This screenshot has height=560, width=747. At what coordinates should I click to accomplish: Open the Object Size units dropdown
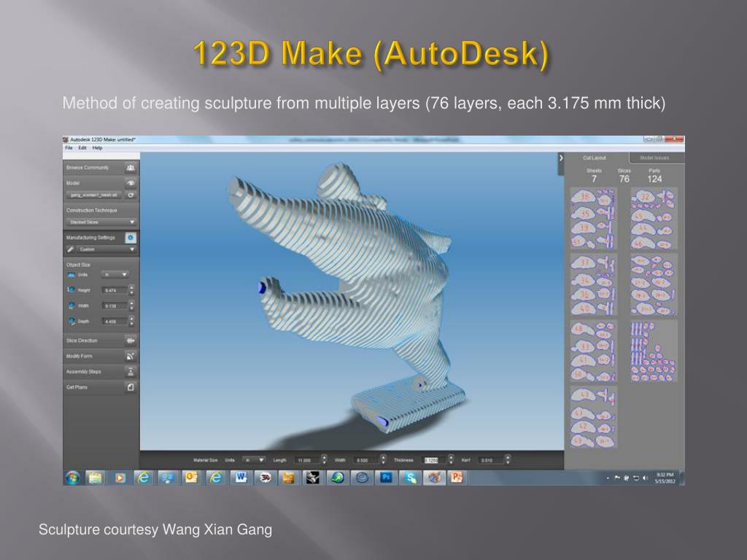115,275
